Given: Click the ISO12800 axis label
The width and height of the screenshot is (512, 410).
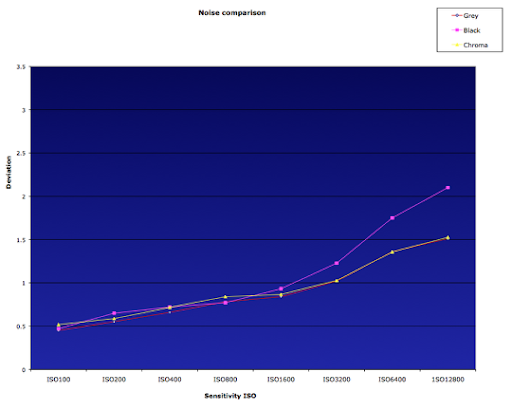Looking at the screenshot, I should [448, 380].
